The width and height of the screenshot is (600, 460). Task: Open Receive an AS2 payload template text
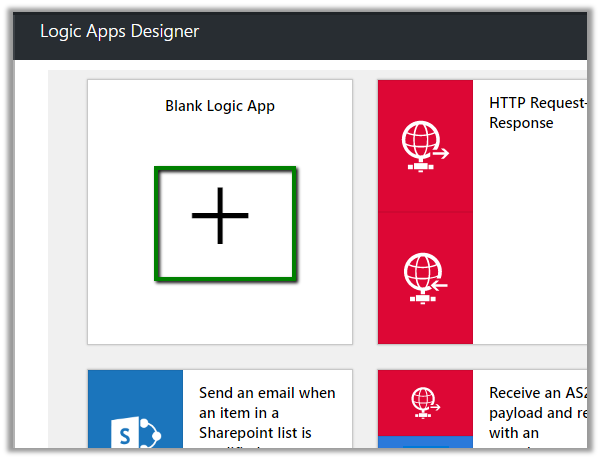pyautogui.click(x=538, y=416)
